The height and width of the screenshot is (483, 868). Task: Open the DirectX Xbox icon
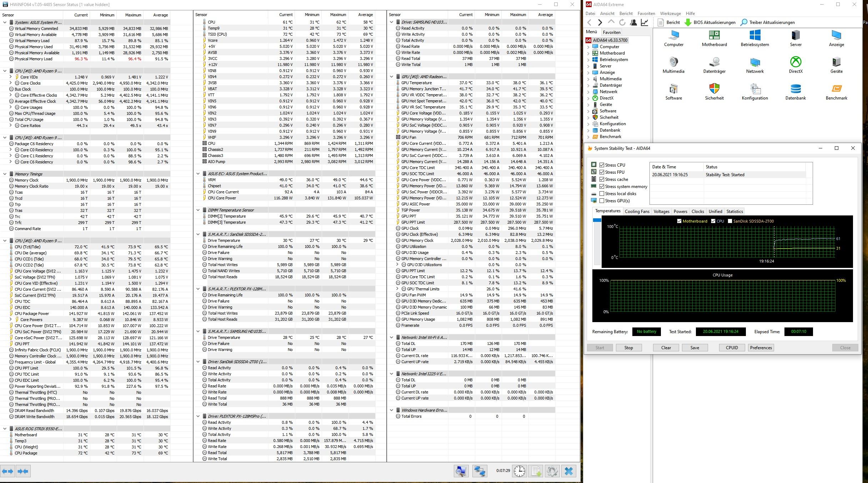[796, 65]
